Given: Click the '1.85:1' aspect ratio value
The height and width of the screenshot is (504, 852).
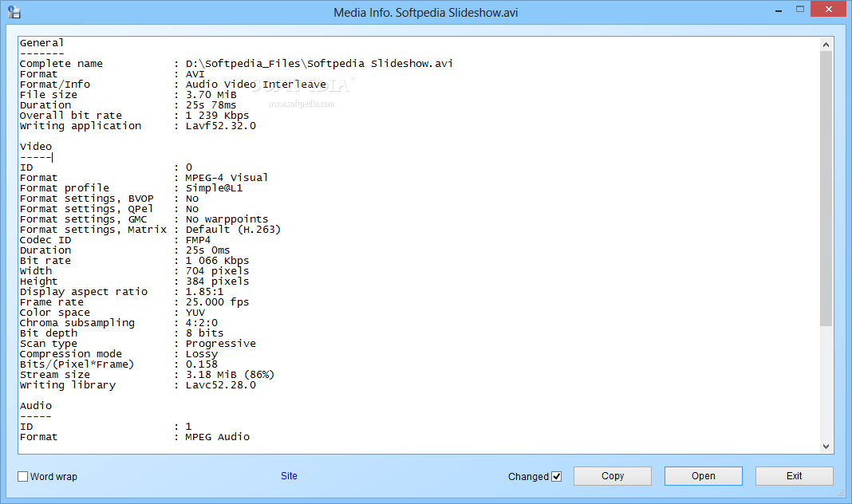Looking at the screenshot, I should [204, 292].
